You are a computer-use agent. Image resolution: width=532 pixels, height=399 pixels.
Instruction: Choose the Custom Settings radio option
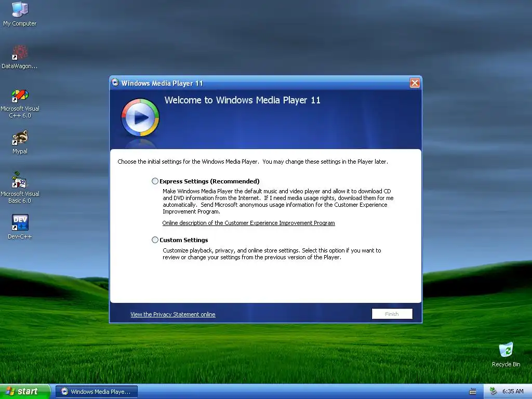(x=155, y=240)
